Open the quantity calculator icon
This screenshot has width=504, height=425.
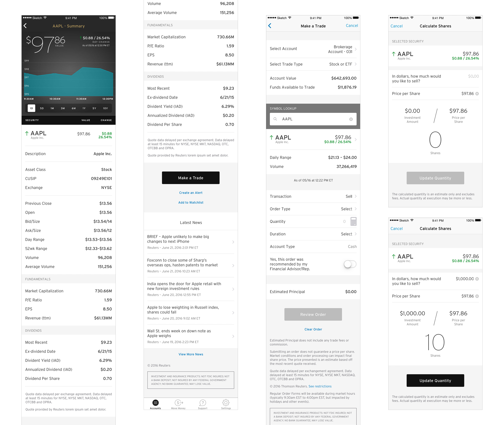coord(353,221)
